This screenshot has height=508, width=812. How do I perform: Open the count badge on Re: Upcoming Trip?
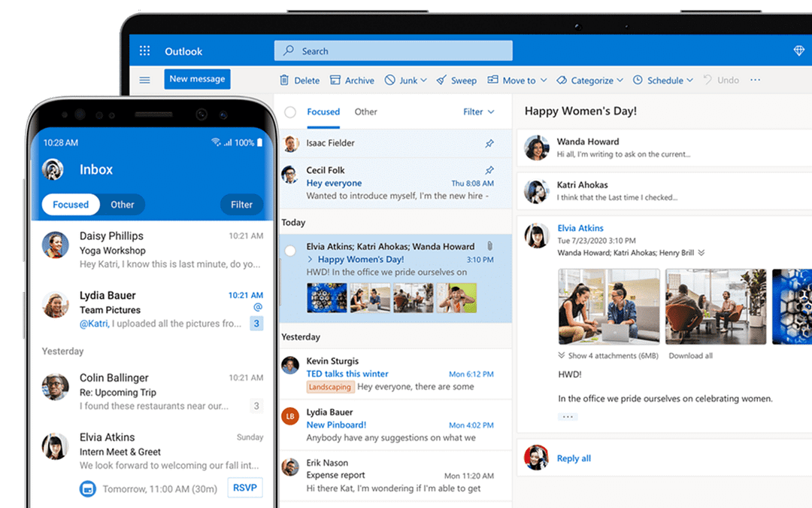pyautogui.click(x=256, y=406)
